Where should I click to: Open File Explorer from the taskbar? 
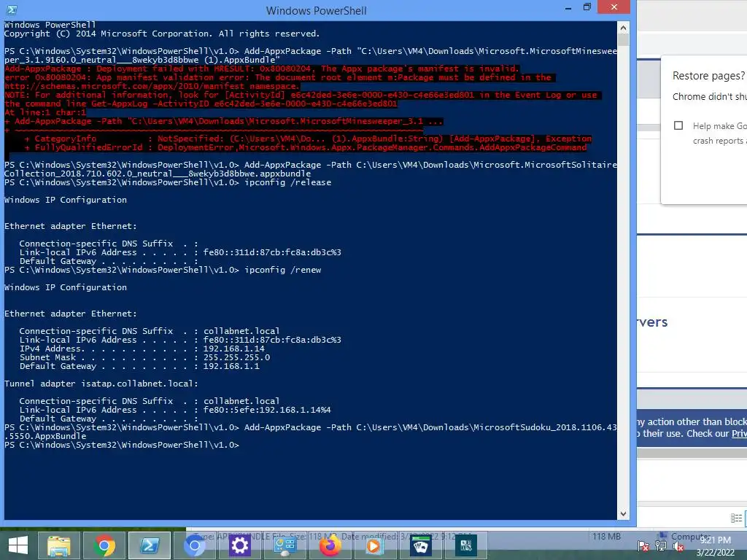tap(58, 545)
